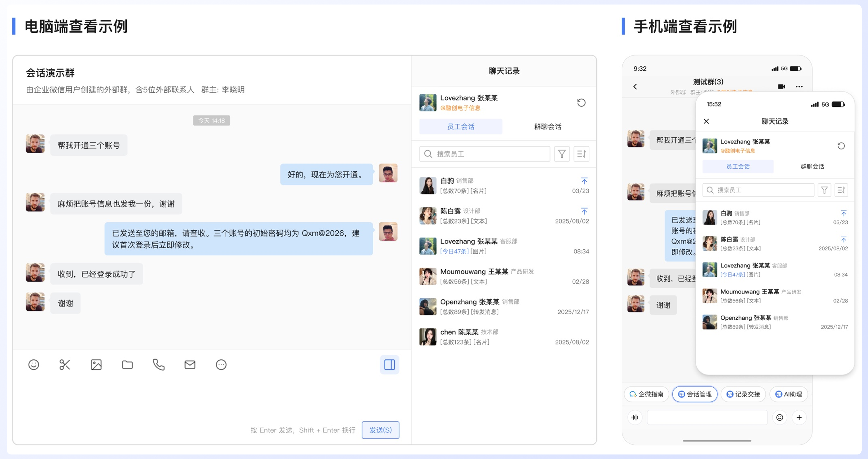Tap the 会话管理 chip on mobile
Viewport: 868px width, 459px height.
click(695, 394)
